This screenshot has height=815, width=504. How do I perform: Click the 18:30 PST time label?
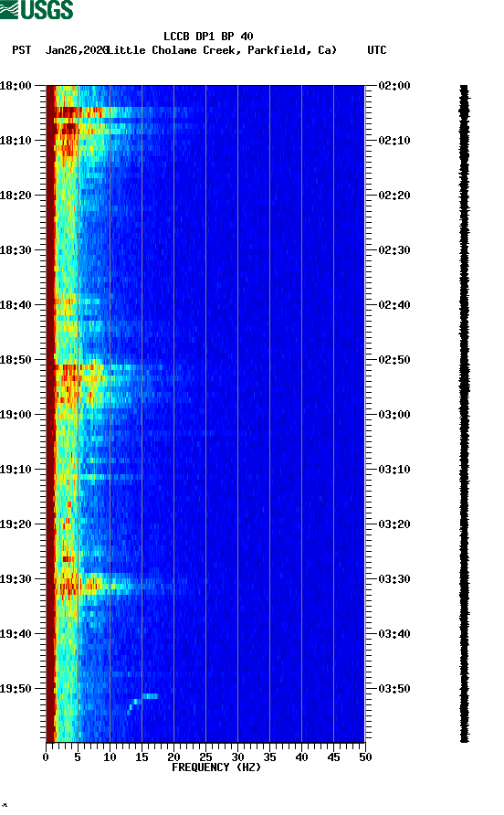point(16,250)
